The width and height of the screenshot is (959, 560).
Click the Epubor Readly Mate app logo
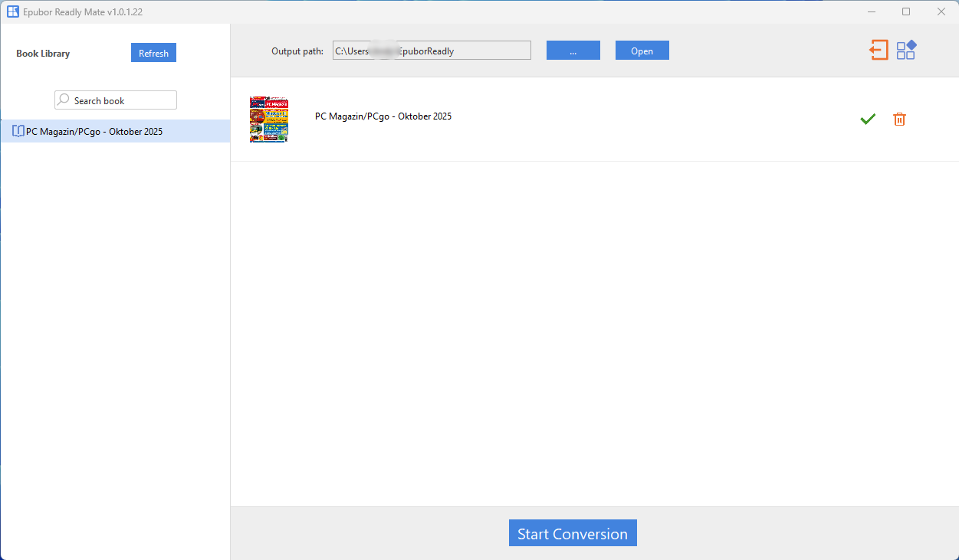coord(13,11)
